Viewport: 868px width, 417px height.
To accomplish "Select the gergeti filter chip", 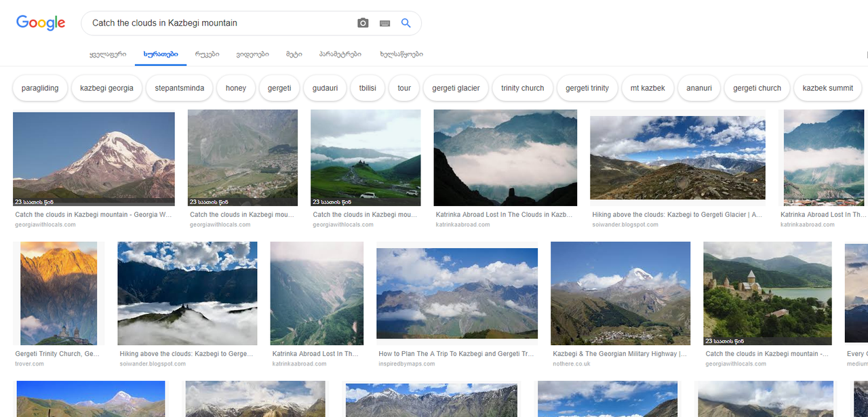I will point(279,88).
